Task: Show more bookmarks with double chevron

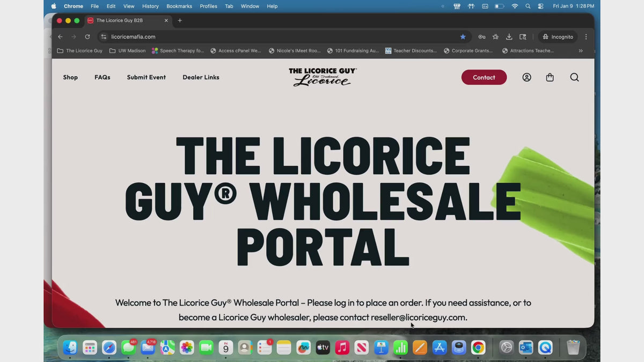Action: coord(580,51)
